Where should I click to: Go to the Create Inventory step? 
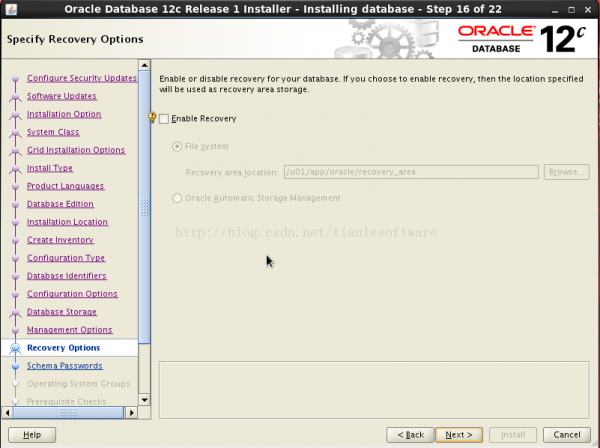pos(60,240)
